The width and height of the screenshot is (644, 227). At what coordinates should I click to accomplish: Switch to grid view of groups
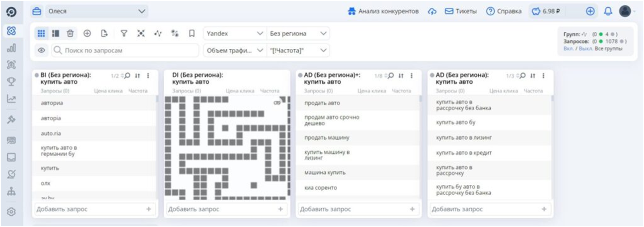[x=41, y=33]
